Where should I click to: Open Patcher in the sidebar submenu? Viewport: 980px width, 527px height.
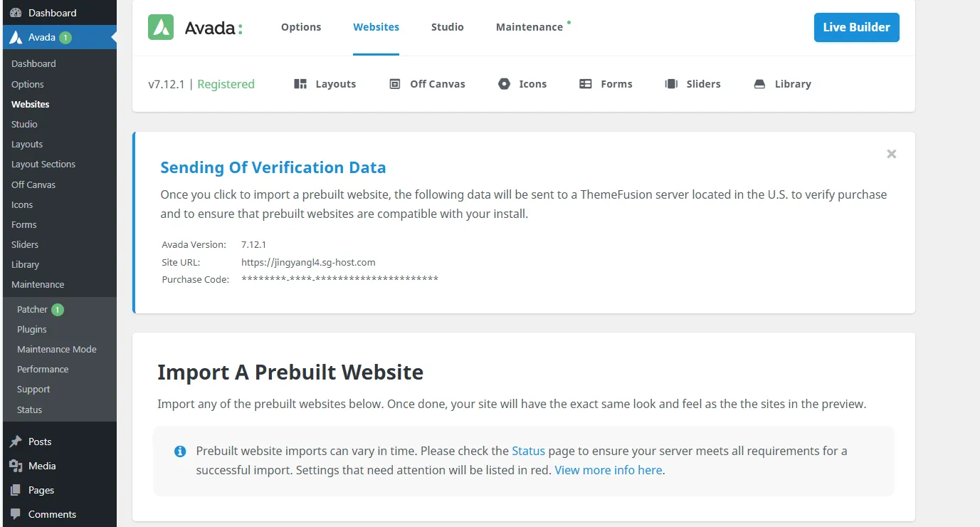pyautogui.click(x=33, y=309)
